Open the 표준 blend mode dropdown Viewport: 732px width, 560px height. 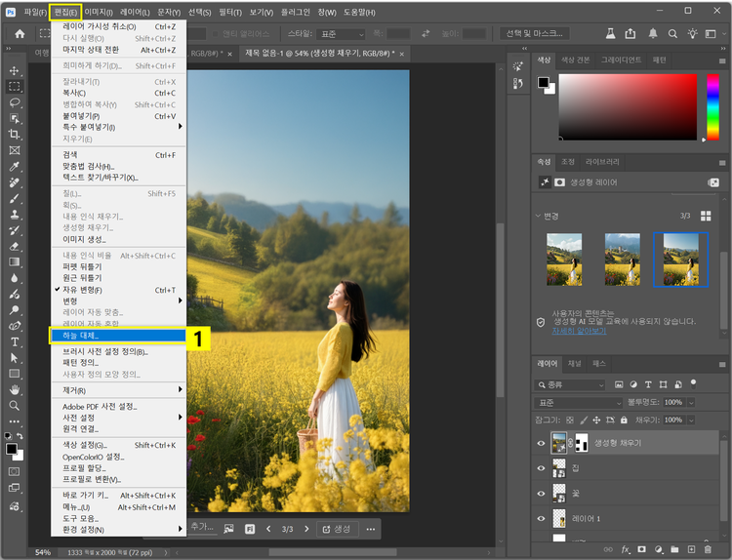pos(580,402)
